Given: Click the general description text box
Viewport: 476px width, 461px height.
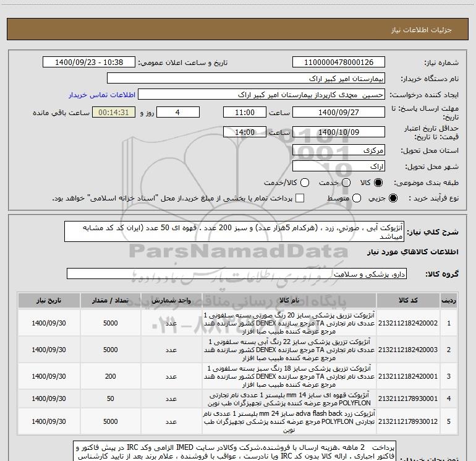Looking at the screenshot, I should [234, 231].
